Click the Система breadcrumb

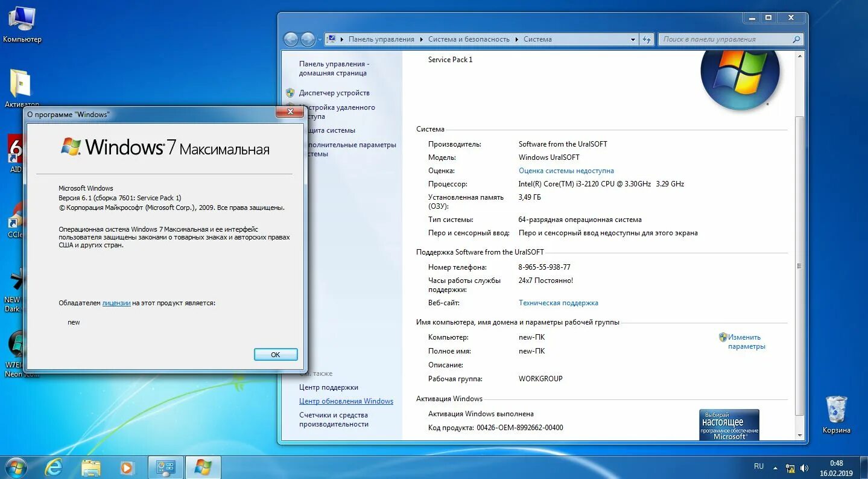tap(537, 39)
